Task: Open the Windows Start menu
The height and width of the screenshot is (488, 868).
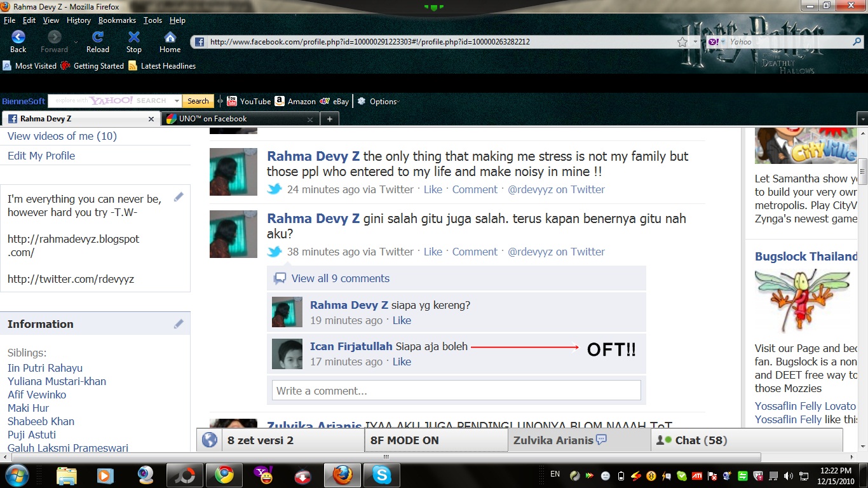Action: point(17,475)
